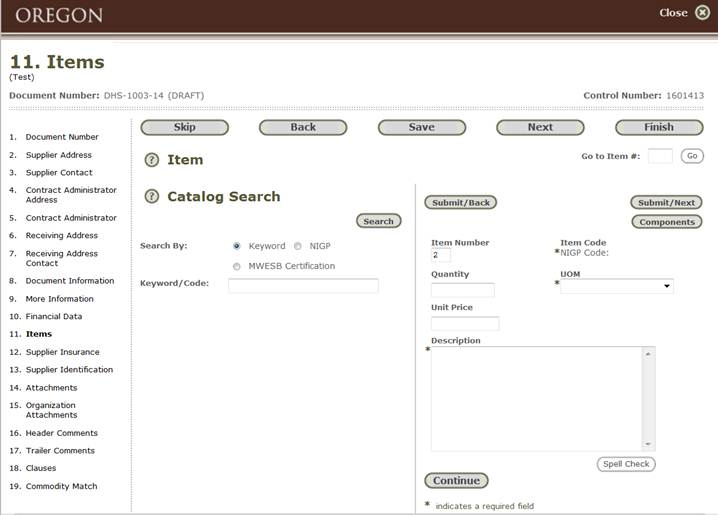Click the help icon beside Catalog Search
Screen dimensions: 718x515
[152, 197]
